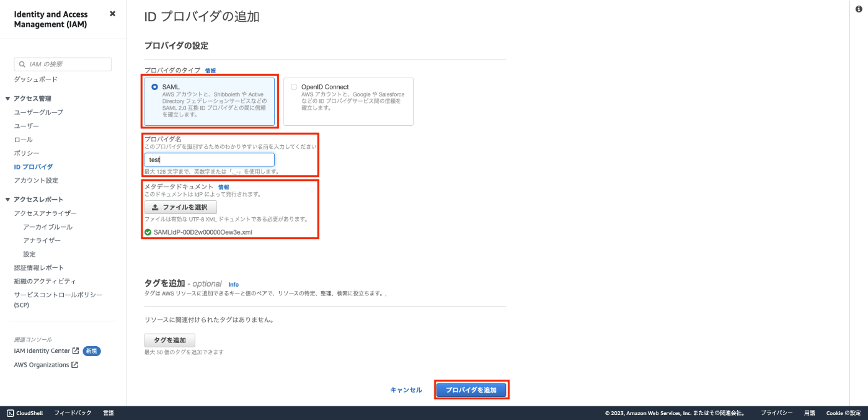This screenshot has width=868, height=420.
Task: Click リソースに関連付けられたタグはありません text
Action: [209, 320]
